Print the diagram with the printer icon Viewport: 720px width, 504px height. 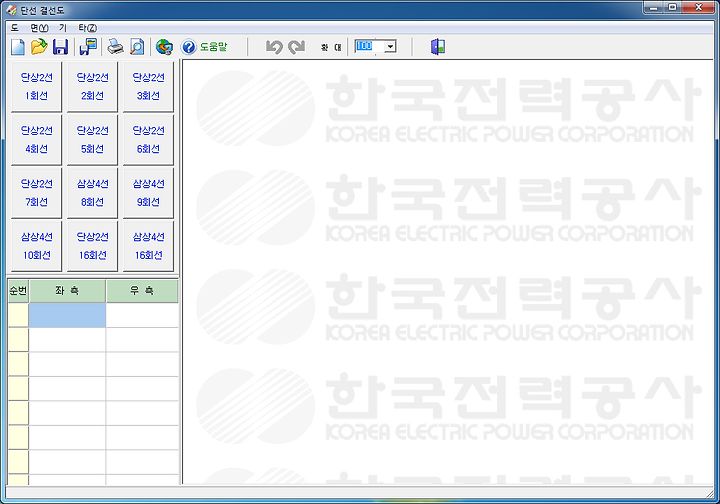[115, 47]
